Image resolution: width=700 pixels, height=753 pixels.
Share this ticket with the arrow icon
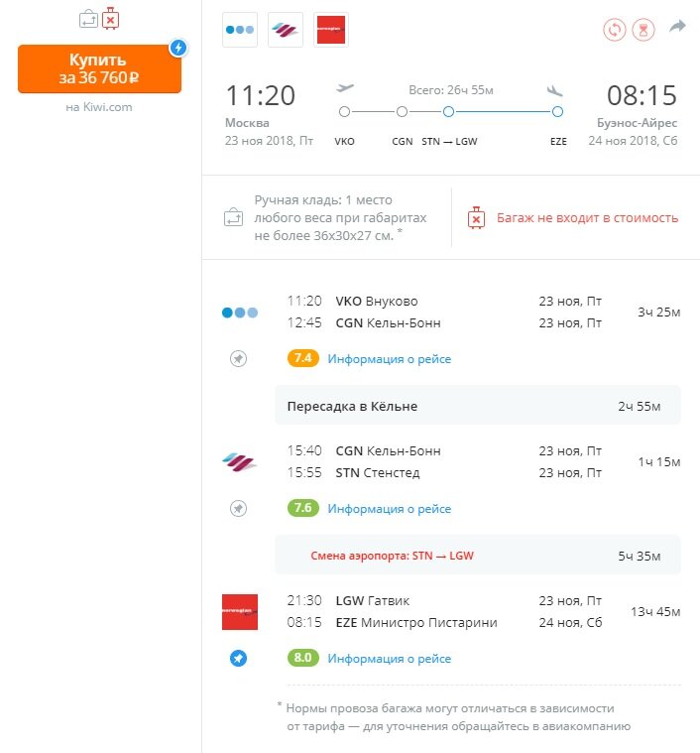(677, 26)
